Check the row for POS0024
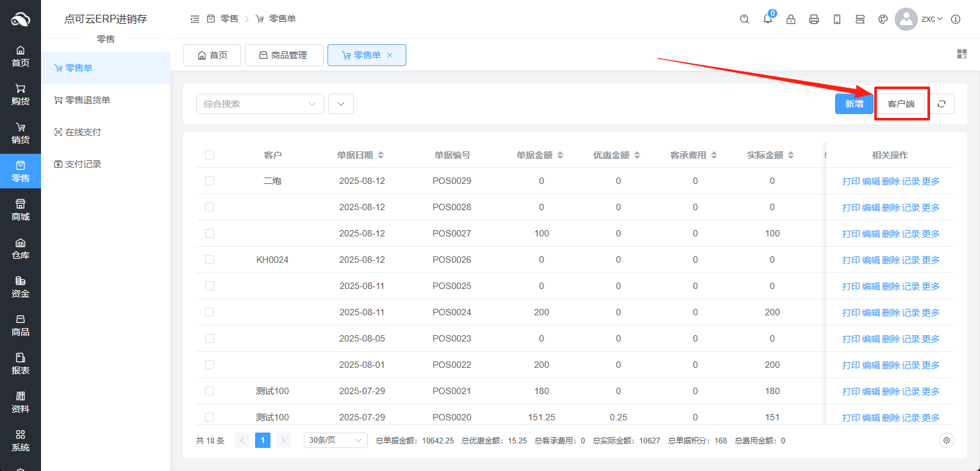 pos(210,312)
